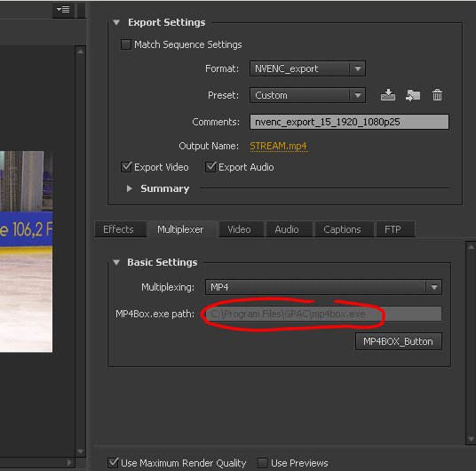Click the preview panel scroll down arrow

81,451
